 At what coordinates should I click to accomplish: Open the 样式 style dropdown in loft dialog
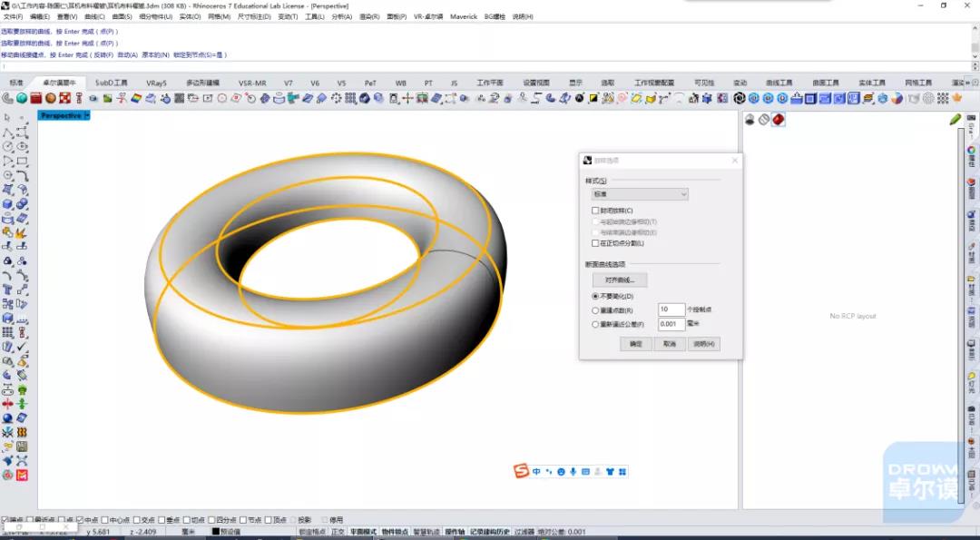640,194
